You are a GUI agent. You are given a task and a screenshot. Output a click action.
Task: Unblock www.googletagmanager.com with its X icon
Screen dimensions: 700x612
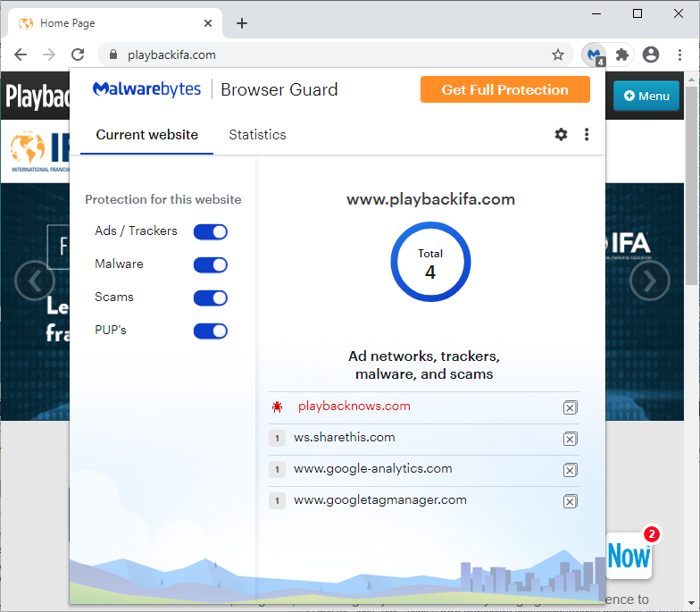pos(570,501)
